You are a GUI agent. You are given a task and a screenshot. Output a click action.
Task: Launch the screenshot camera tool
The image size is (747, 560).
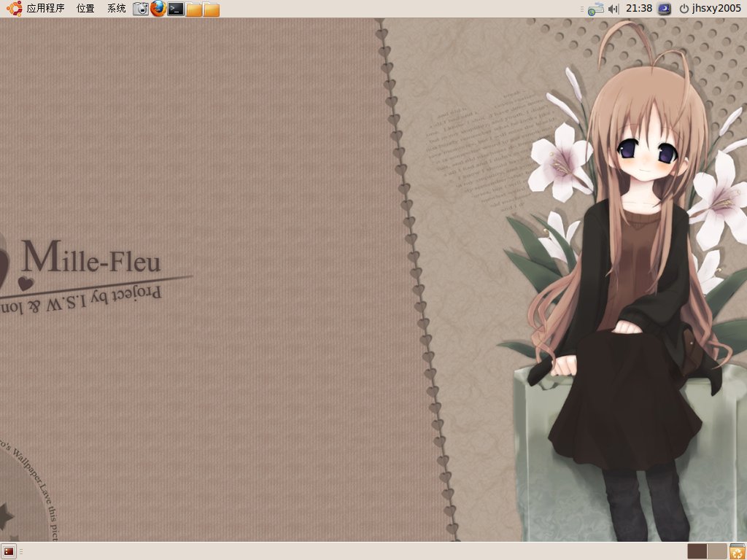coord(141,9)
